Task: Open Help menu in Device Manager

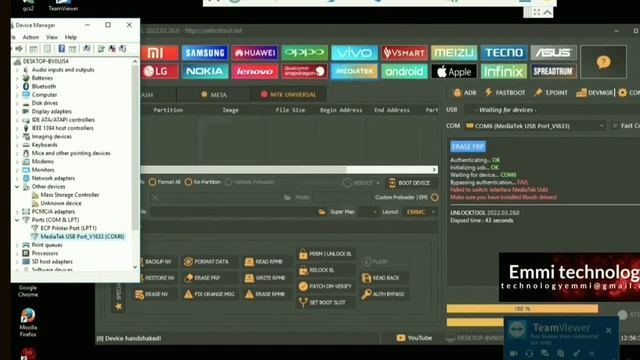Action: point(71,37)
